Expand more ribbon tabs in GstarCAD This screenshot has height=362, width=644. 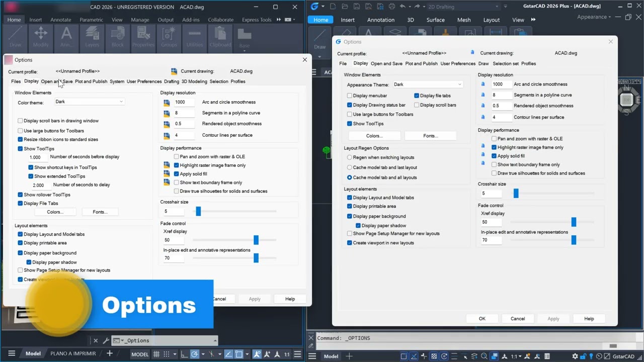pyautogui.click(x=533, y=20)
